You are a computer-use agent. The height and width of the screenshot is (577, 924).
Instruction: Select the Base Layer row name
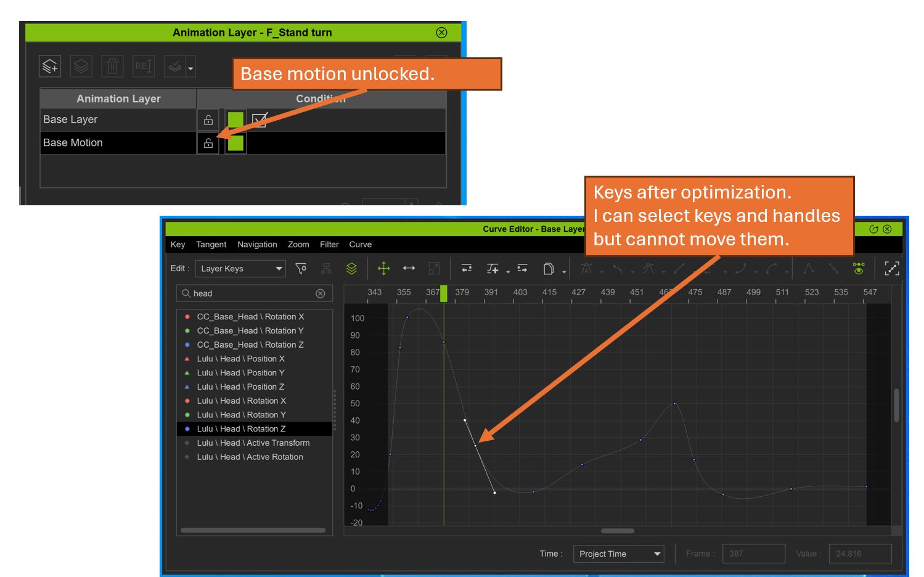pos(70,120)
